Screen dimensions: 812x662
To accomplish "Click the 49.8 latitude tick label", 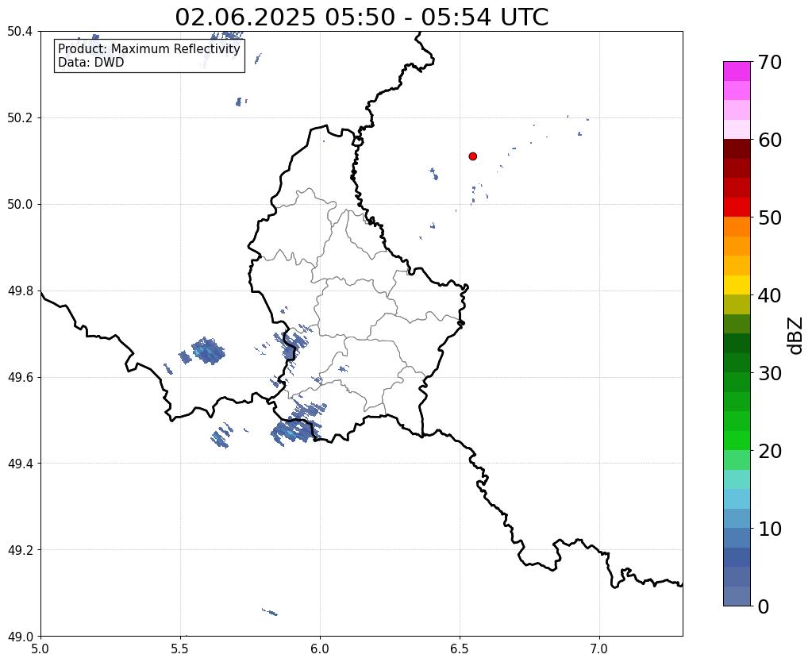I will click(20, 291).
